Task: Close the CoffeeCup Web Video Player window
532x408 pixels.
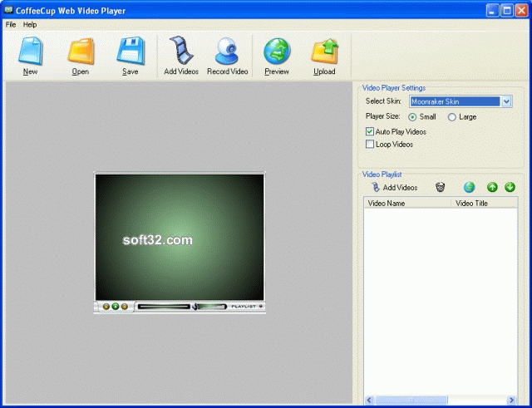Action: (521, 11)
